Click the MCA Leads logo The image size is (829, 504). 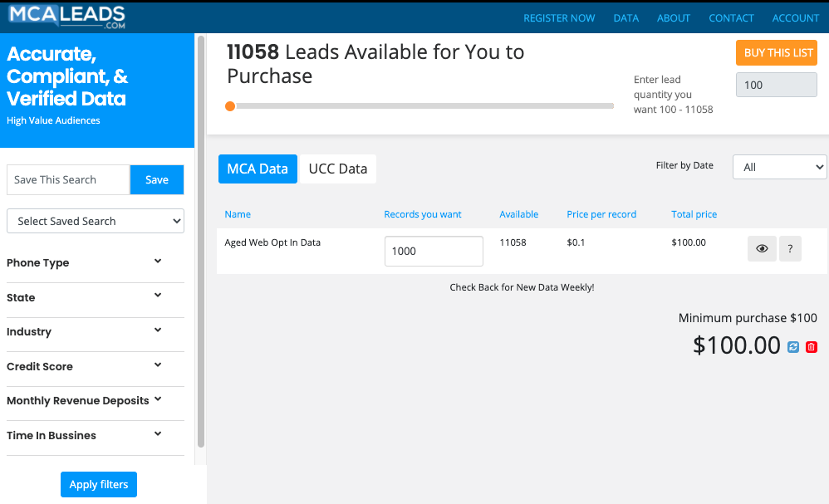coord(66,17)
